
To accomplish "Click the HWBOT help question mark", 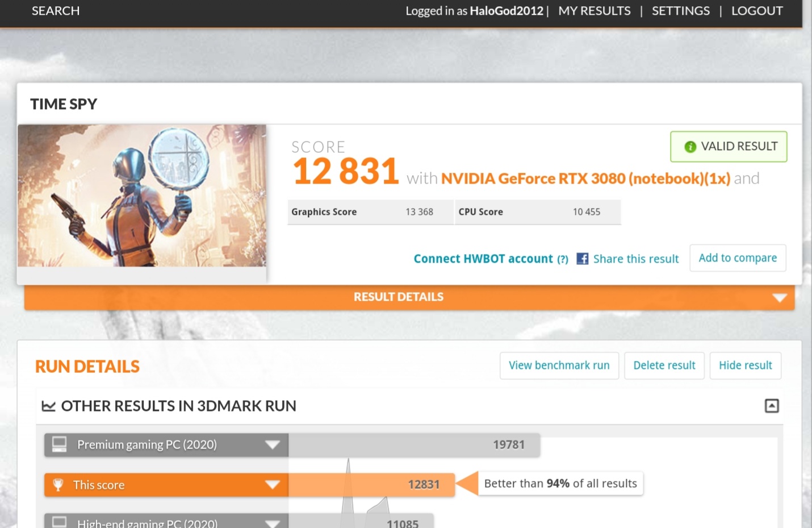I will [562, 260].
